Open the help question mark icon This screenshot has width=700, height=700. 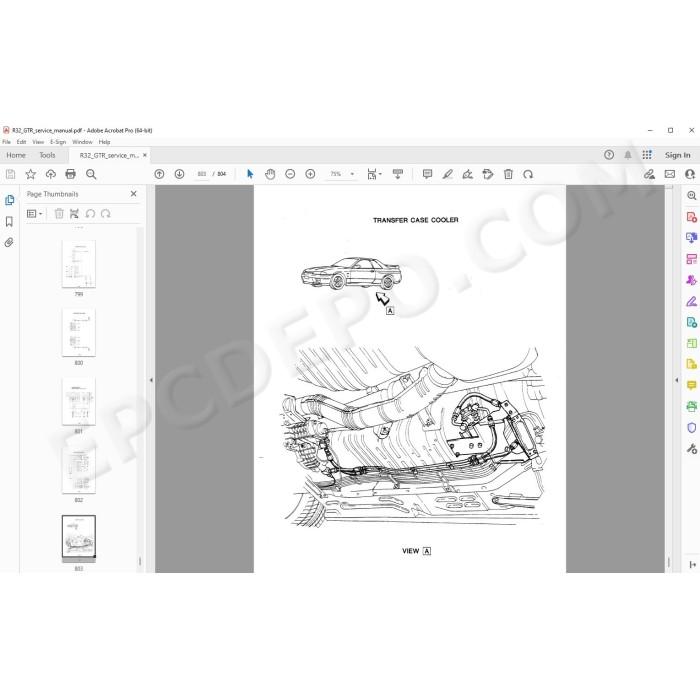click(x=609, y=155)
